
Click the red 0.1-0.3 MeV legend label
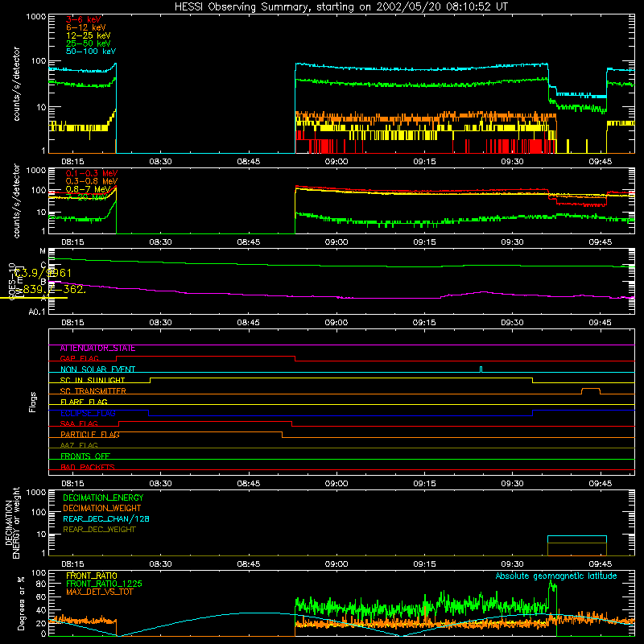pos(92,174)
